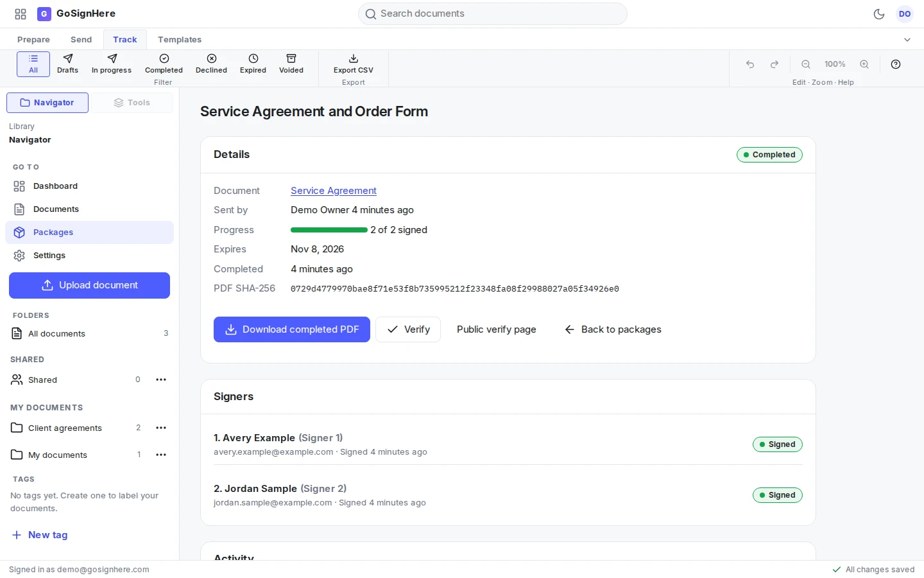Click the Verify button

pyautogui.click(x=408, y=329)
